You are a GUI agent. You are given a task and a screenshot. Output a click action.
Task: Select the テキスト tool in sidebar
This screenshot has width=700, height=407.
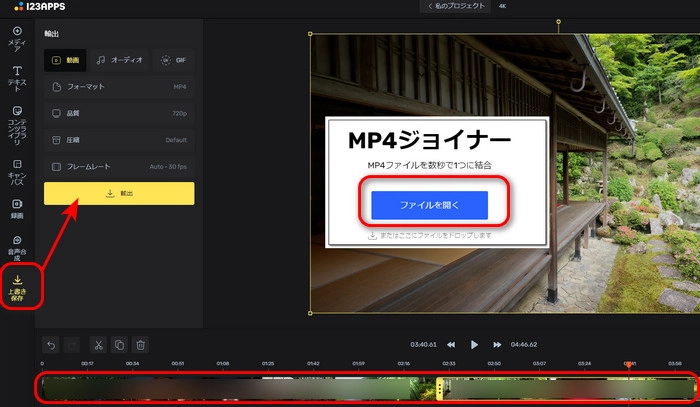(17, 76)
